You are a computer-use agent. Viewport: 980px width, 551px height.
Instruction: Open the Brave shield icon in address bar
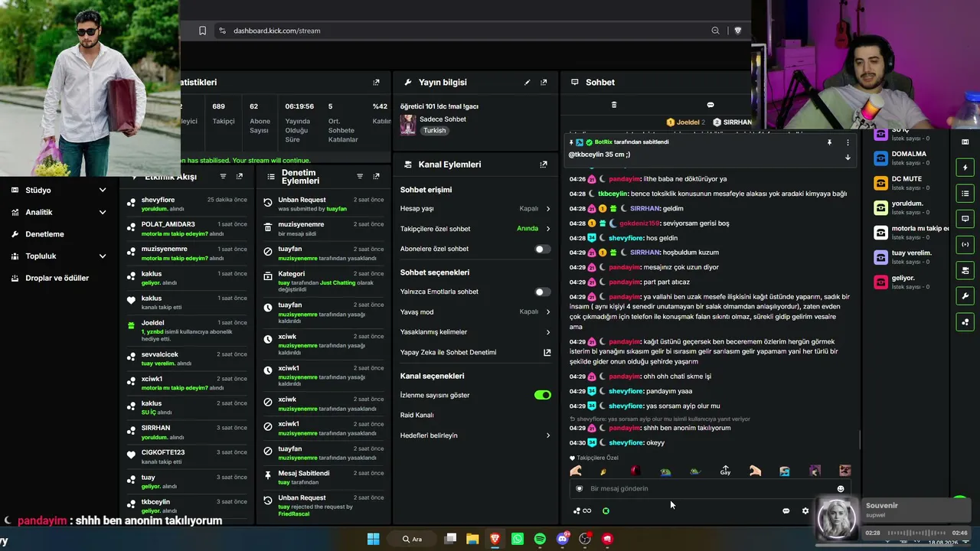[737, 31]
